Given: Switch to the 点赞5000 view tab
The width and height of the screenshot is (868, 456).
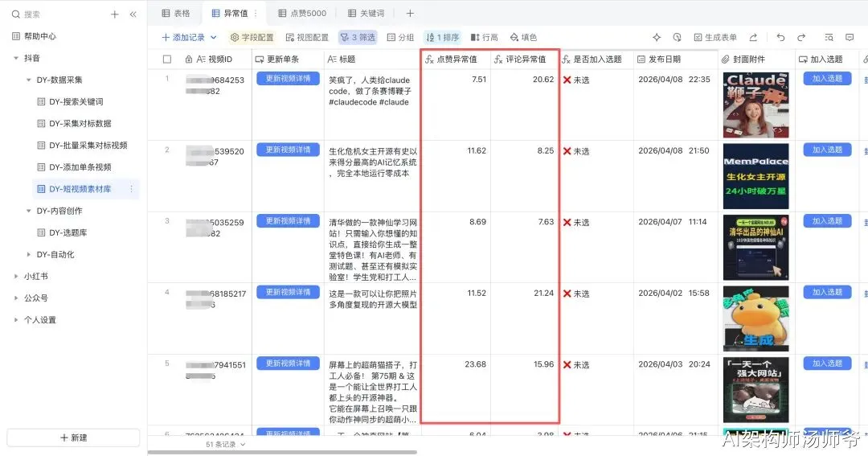Looking at the screenshot, I should coord(302,14).
